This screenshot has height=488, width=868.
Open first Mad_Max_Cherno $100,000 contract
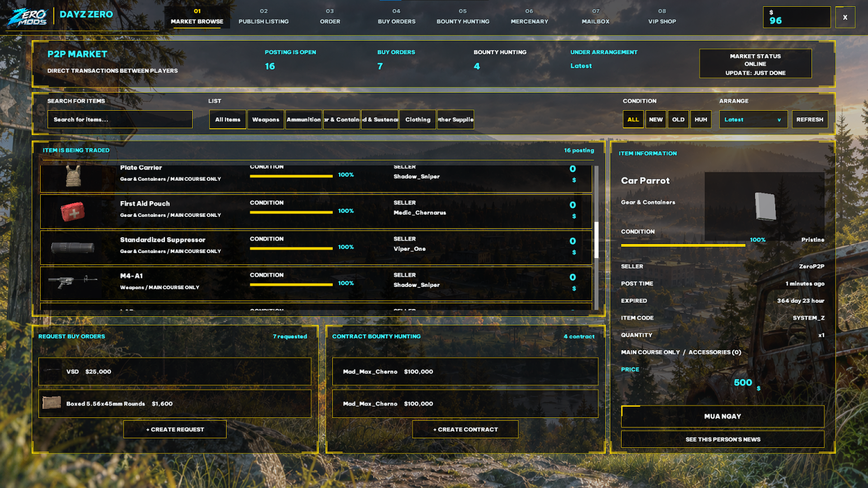pos(465,372)
